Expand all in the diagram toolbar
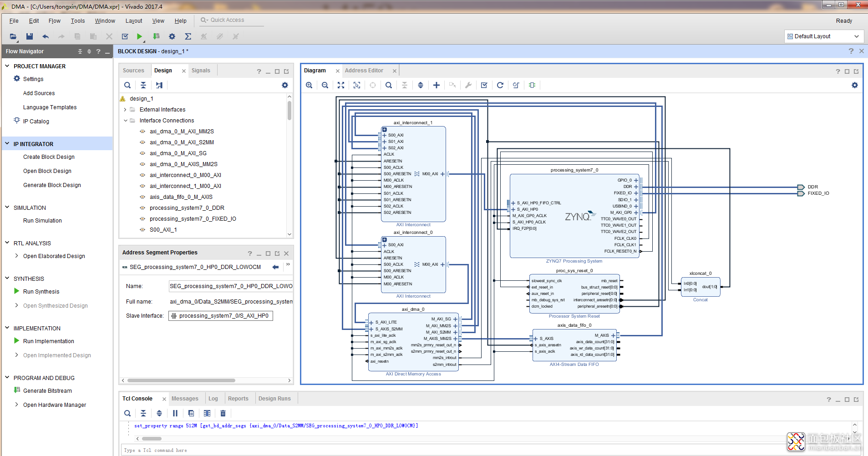Viewport: 868px width, 456px height. click(x=421, y=85)
